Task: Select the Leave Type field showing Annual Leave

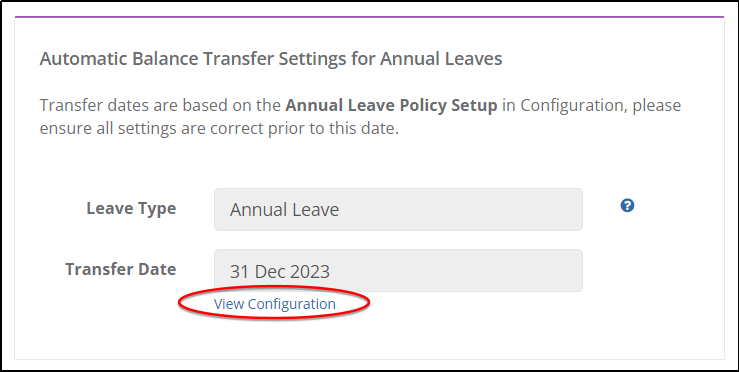Action: pos(398,210)
